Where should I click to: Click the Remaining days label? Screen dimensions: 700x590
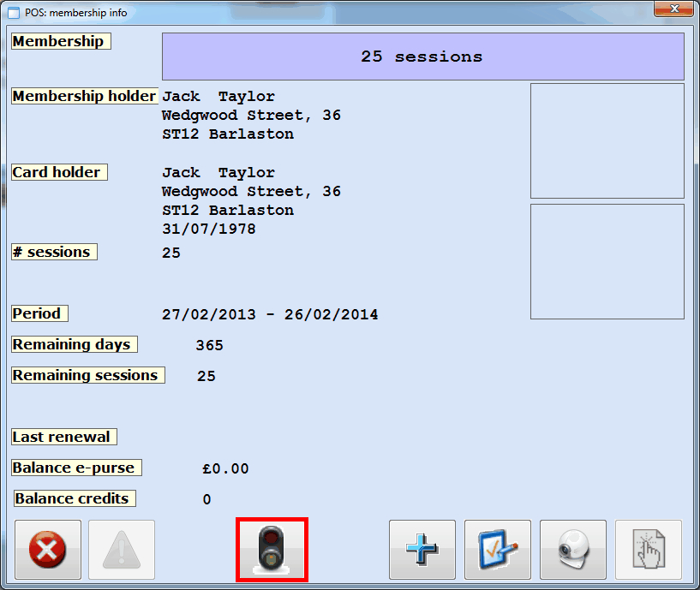point(74,344)
